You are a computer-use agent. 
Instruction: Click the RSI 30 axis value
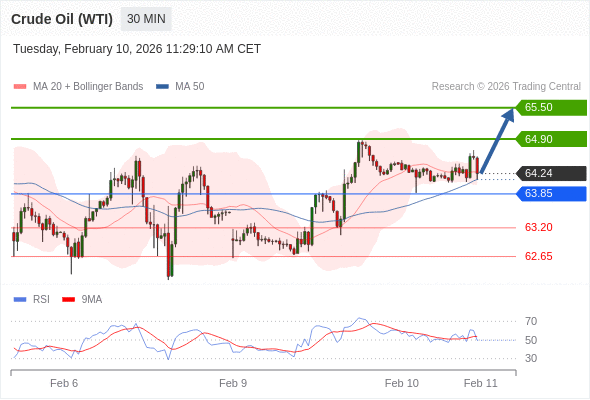tap(531, 358)
